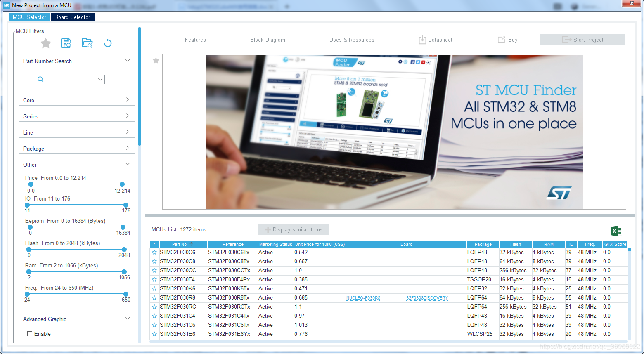
Task: Open the part number combo box dropdown
Action: coord(100,79)
